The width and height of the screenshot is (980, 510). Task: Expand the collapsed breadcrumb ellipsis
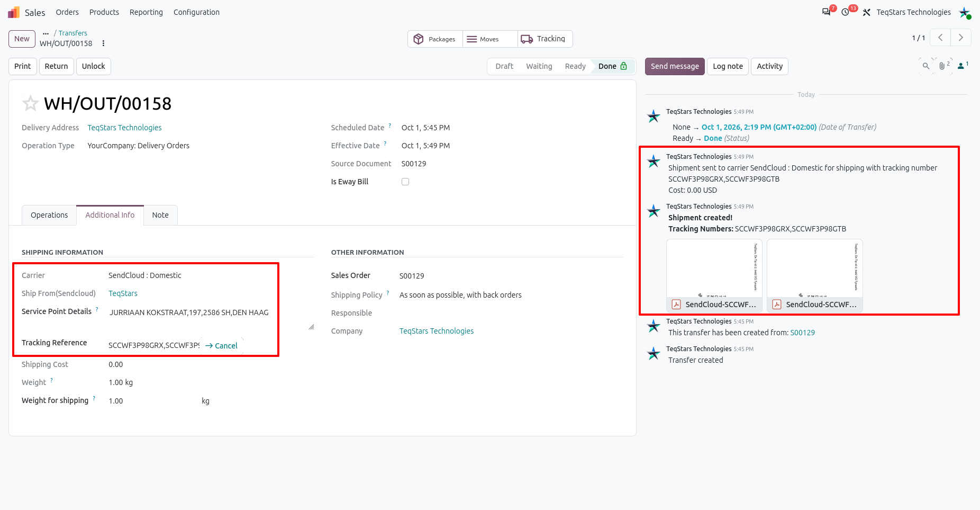[x=46, y=33]
